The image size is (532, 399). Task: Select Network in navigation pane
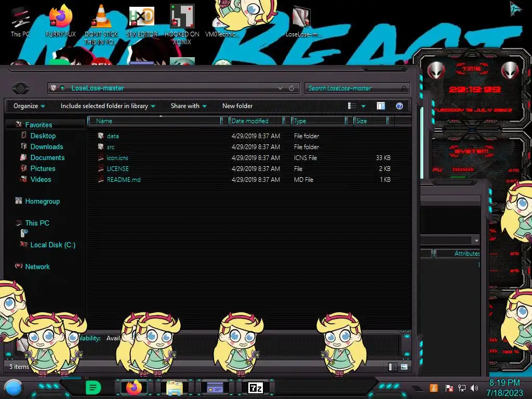pos(37,267)
